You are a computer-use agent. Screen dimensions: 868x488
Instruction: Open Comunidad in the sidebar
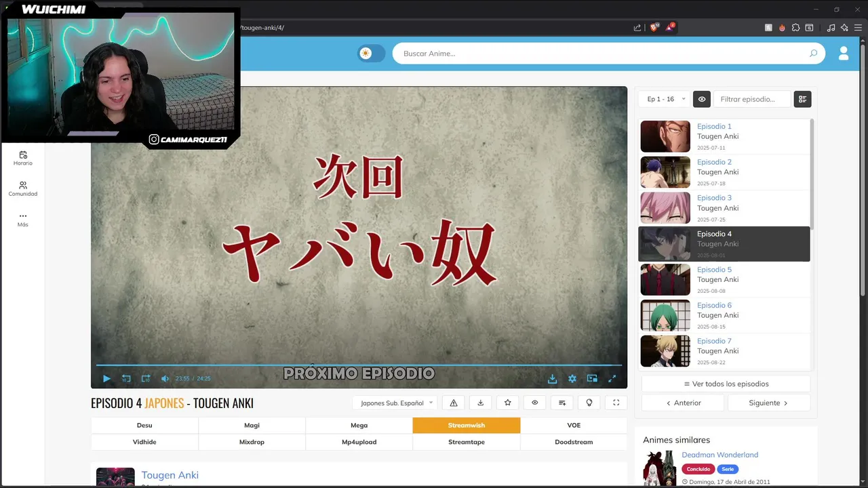pyautogui.click(x=23, y=189)
